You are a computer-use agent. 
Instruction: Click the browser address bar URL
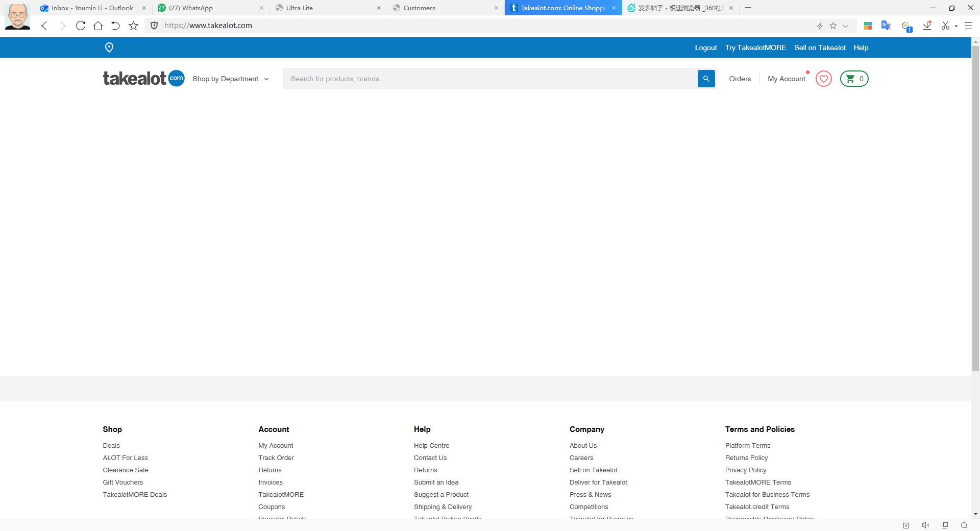coord(208,26)
